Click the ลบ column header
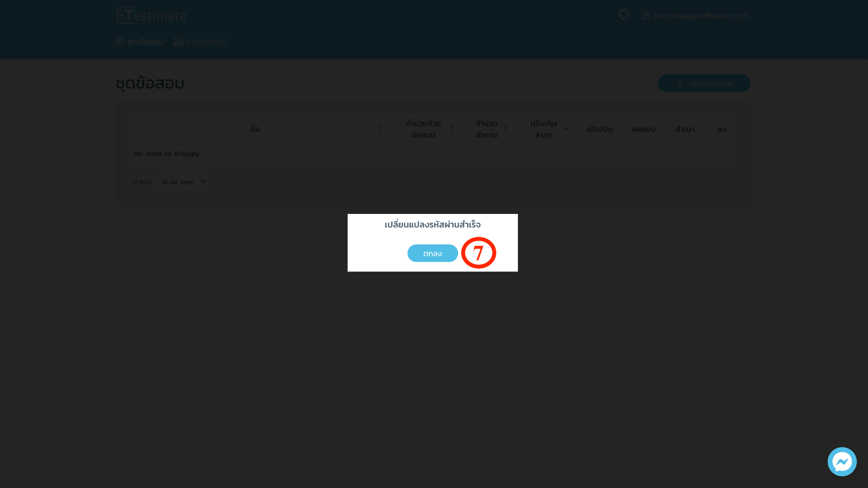Screen dimensions: 868x488 tap(721, 129)
